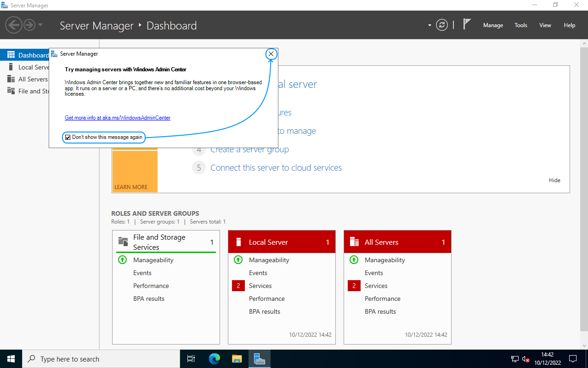Click the File and Storage Services tile icon
This screenshot has height=368, width=588.
click(123, 241)
